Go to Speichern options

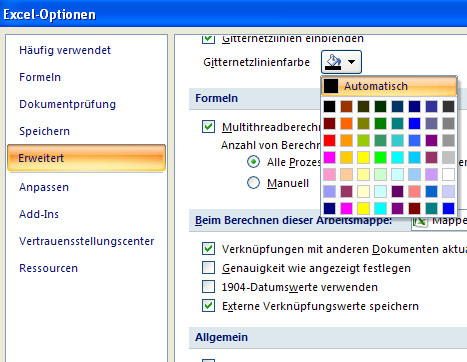click(44, 131)
